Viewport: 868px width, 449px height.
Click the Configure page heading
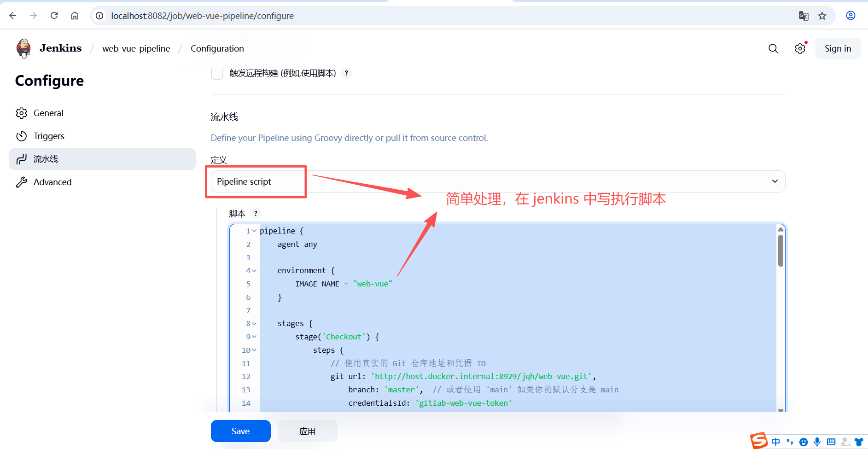[x=49, y=81]
